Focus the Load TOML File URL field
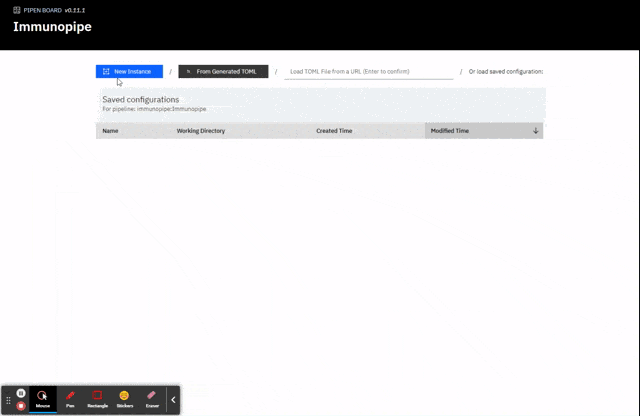This screenshot has height=416, width=640. pos(369,72)
